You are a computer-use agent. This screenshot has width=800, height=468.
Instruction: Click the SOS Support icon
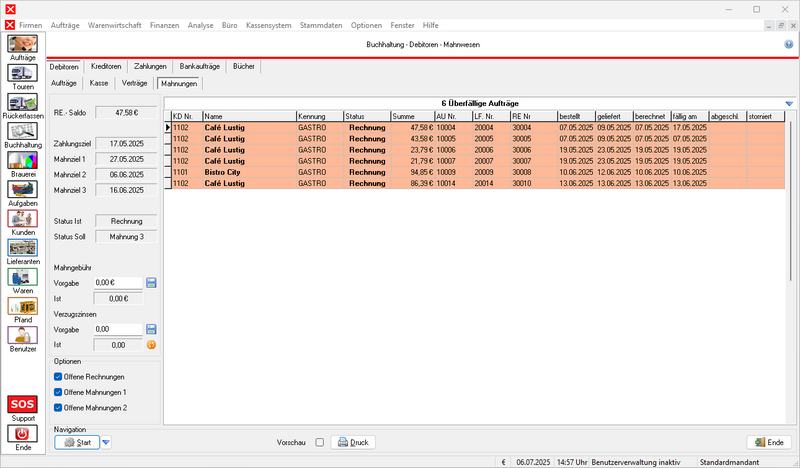[x=23, y=405]
